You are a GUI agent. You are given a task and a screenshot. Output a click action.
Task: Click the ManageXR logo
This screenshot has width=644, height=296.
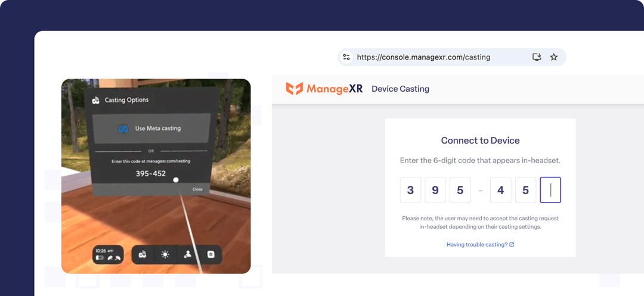324,89
